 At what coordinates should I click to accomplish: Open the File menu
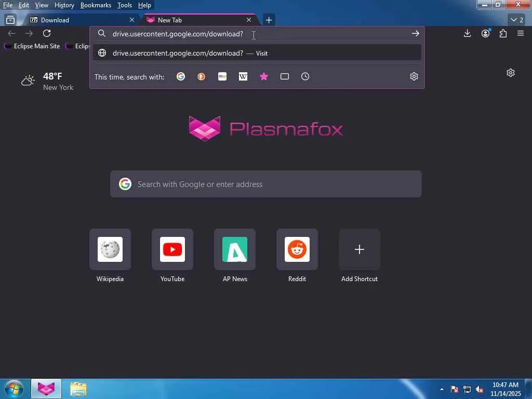(x=8, y=5)
